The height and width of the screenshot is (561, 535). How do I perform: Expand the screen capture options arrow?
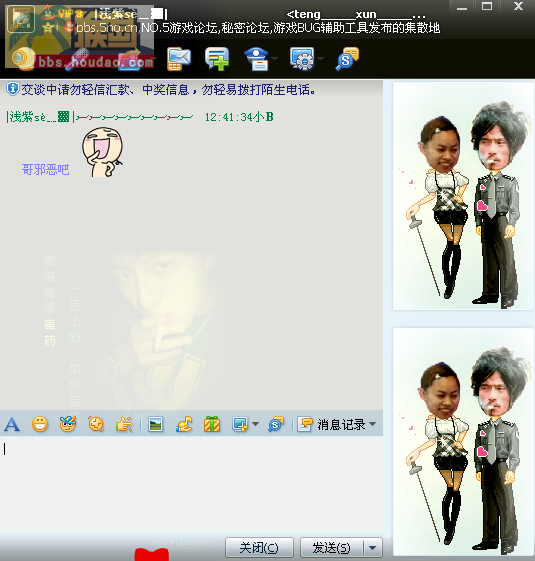(x=255, y=424)
